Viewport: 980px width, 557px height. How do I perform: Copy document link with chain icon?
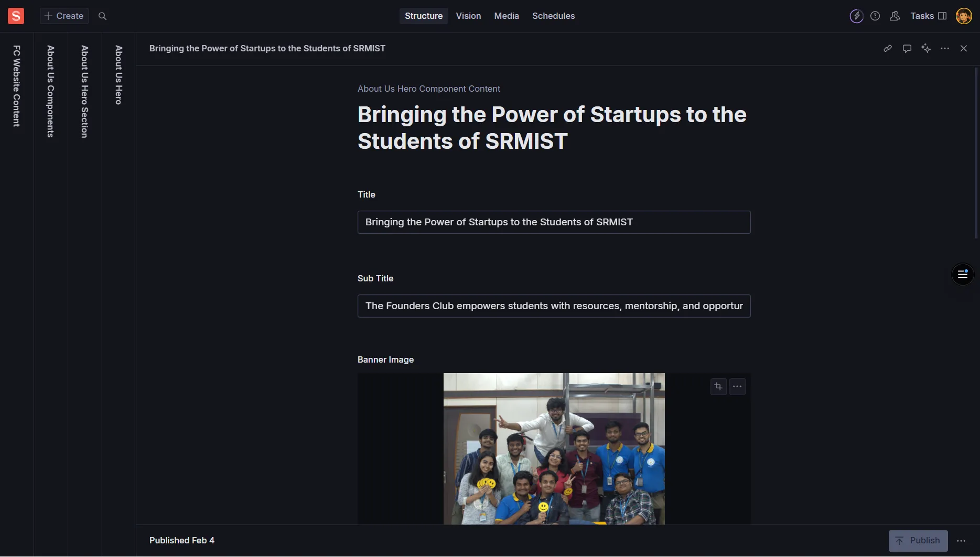coord(888,49)
